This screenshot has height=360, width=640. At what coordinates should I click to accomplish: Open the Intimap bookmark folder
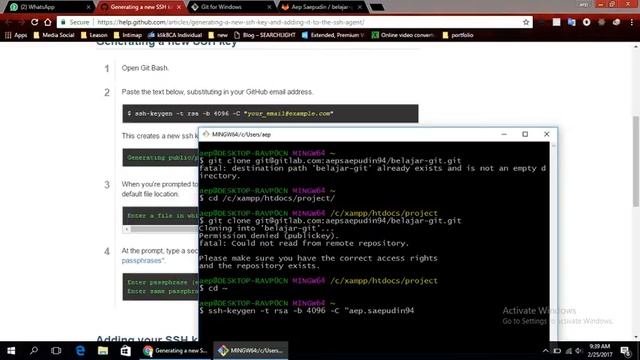128,35
